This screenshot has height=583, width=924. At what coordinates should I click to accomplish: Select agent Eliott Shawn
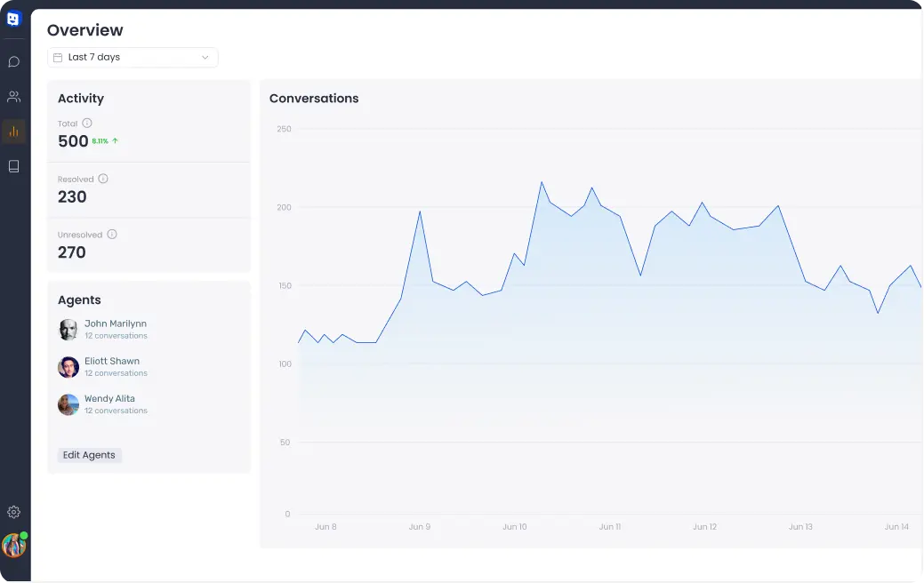pyautogui.click(x=111, y=362)
